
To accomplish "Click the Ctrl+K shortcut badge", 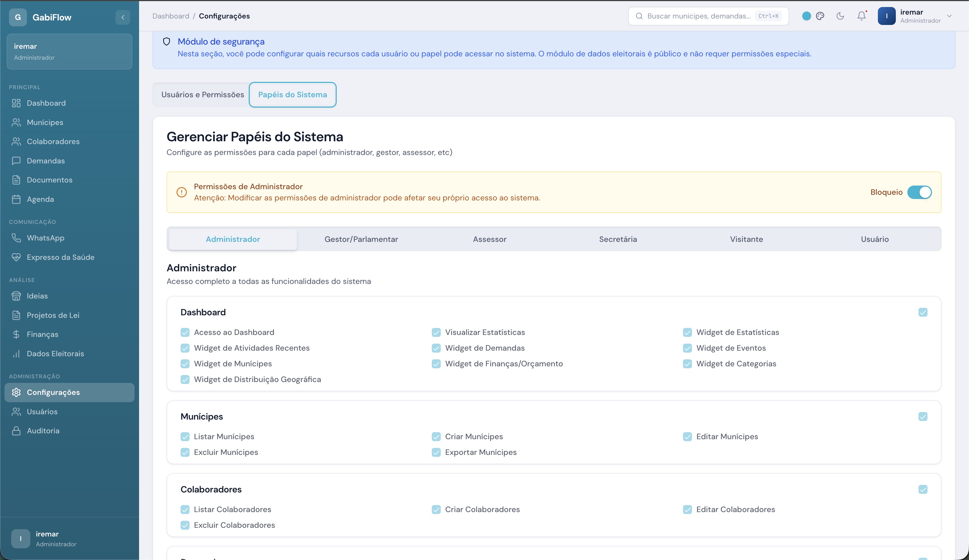I will [768, 16].
